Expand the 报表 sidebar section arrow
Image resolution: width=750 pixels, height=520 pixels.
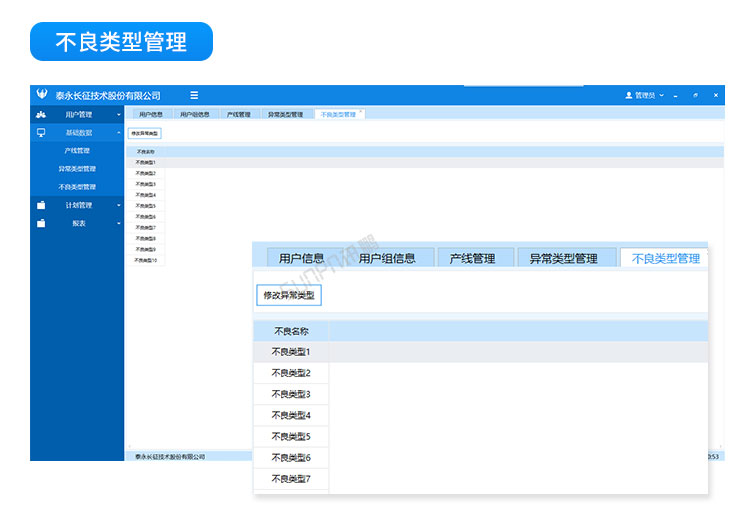coord(118,223)
